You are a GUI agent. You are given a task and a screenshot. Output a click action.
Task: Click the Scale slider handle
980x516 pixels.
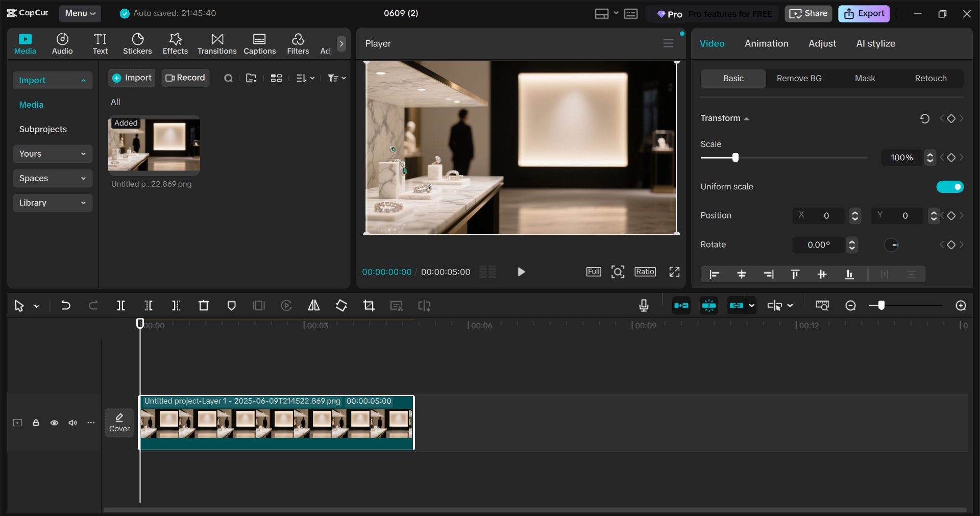click(736, 158)
